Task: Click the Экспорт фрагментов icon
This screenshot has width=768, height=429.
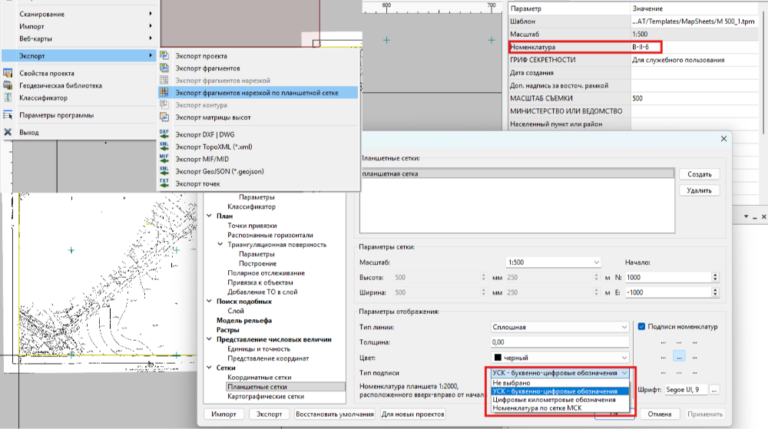Action: pos(165,68)
